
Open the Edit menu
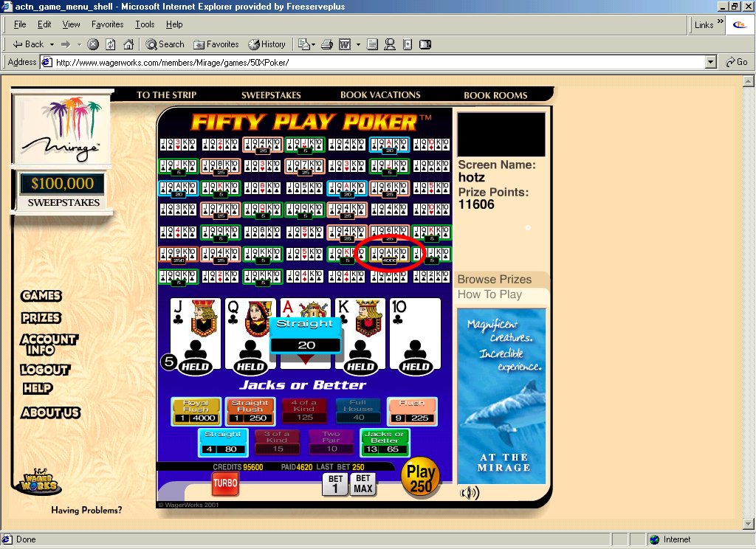tap(44, 24)
